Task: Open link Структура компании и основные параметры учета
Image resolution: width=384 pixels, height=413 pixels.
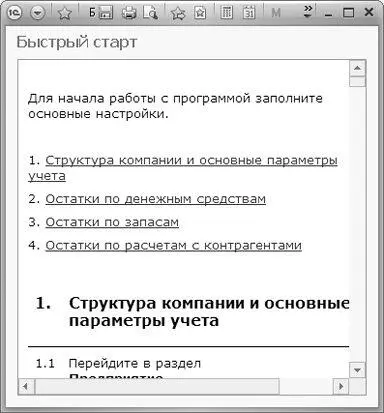Action: click(x=183, y=168)
